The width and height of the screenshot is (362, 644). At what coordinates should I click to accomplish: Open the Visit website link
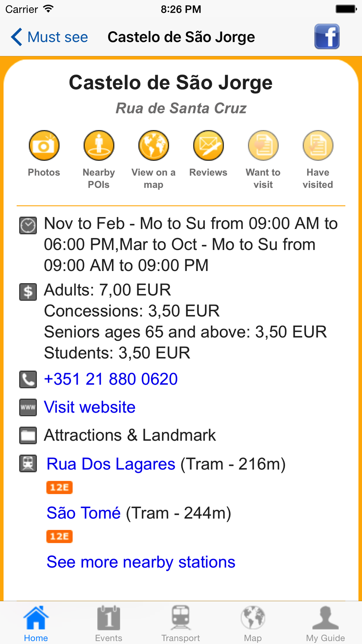90,407
